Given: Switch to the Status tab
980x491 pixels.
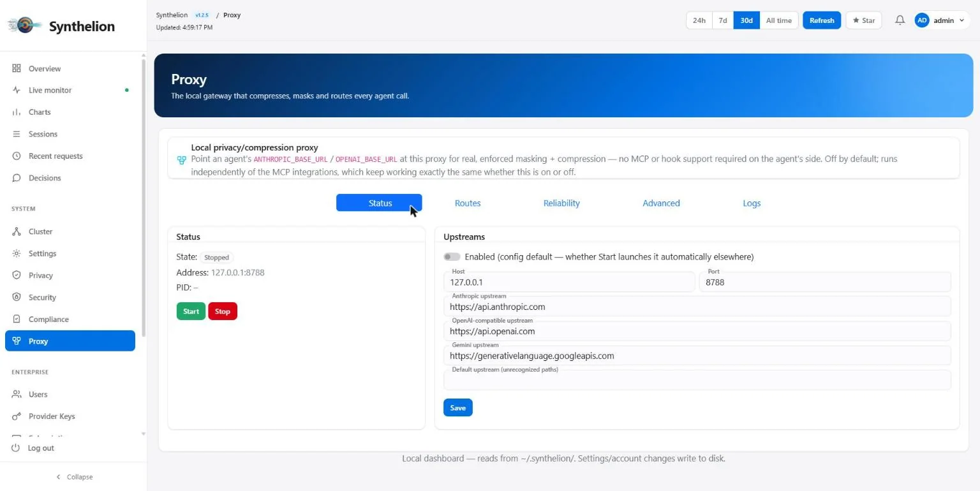Looking at the screenshot, I should pos(379,203).
